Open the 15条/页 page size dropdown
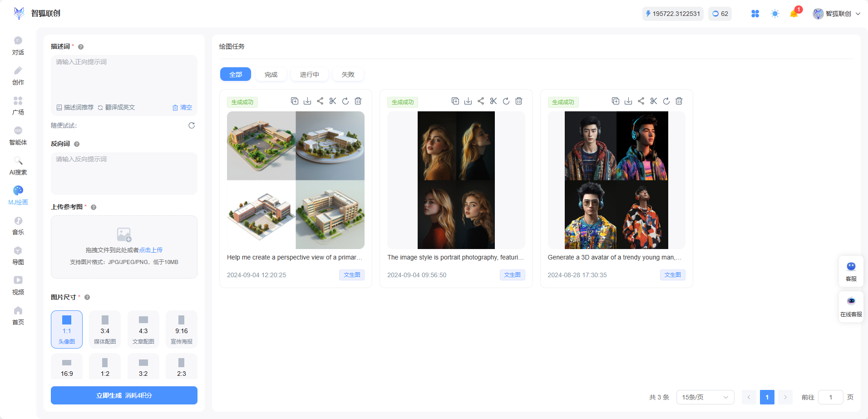Image resolution: width=868 pixels, height=419 pixels. [x=705, y=397]
